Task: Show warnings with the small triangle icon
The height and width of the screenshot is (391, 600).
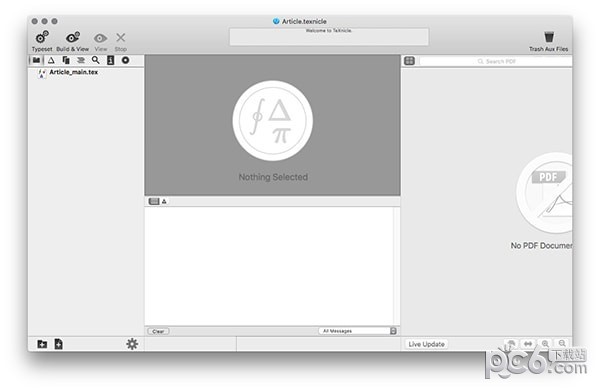Action: point(164,201)
